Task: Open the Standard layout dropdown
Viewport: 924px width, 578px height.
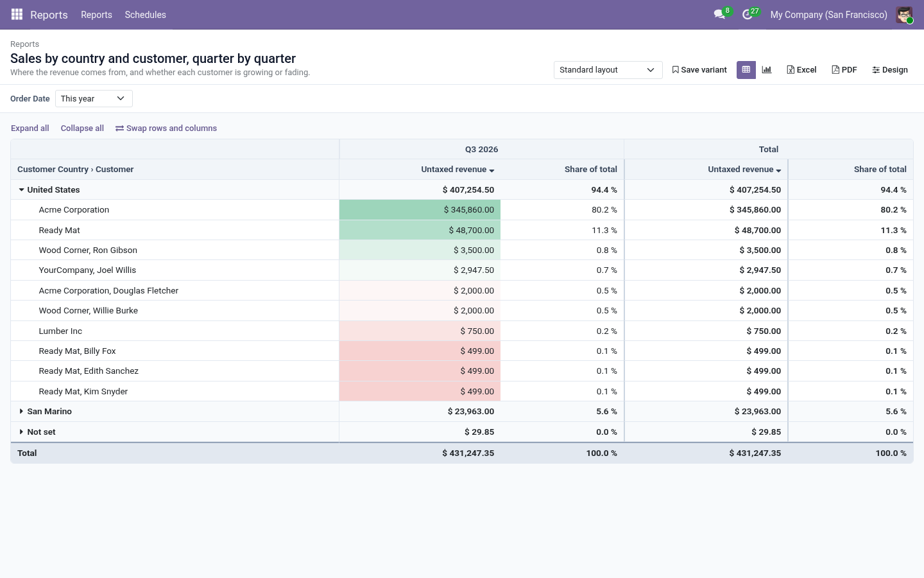Action: (x=608, y=70)
